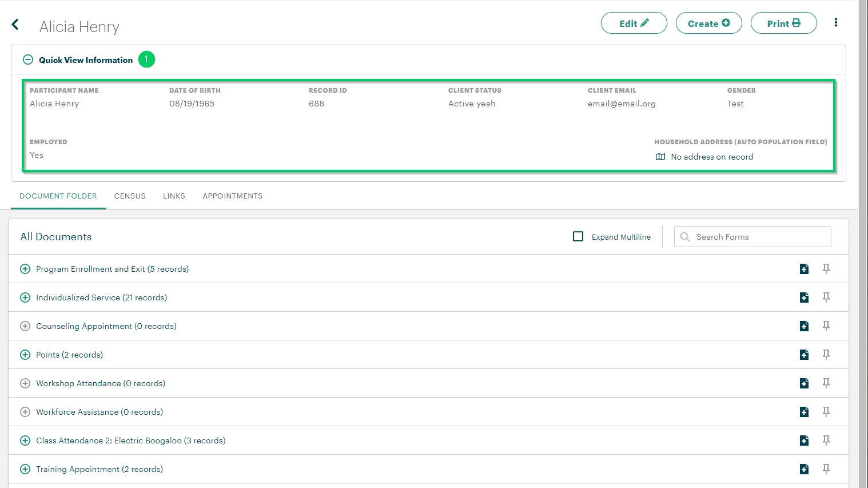Add new Workforce Assistance document
The height and width of the screenshot is (488, 868).
click(x=804, y=412)
